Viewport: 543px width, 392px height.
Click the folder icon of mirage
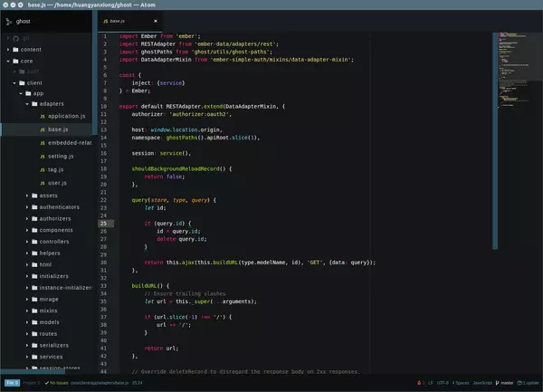coord(34,299)
